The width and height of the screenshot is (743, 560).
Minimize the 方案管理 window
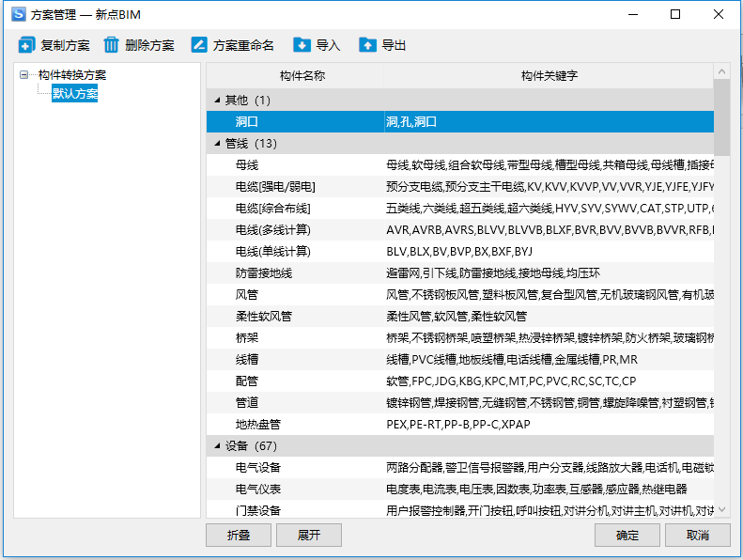[633, 14]
